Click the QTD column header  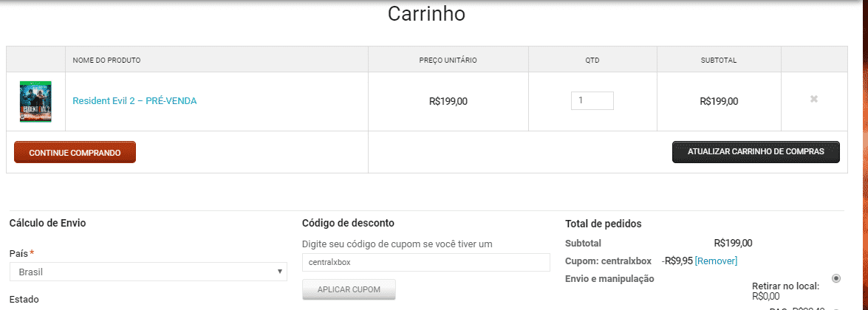[592, 61]
